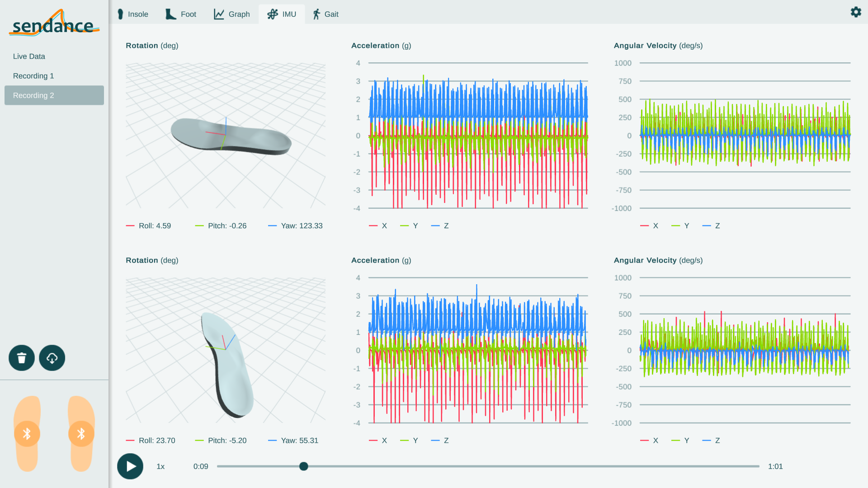Select Recording 2 in sidebar
Viewport: 868px width, 488px height.
click(x=54, y=95)
